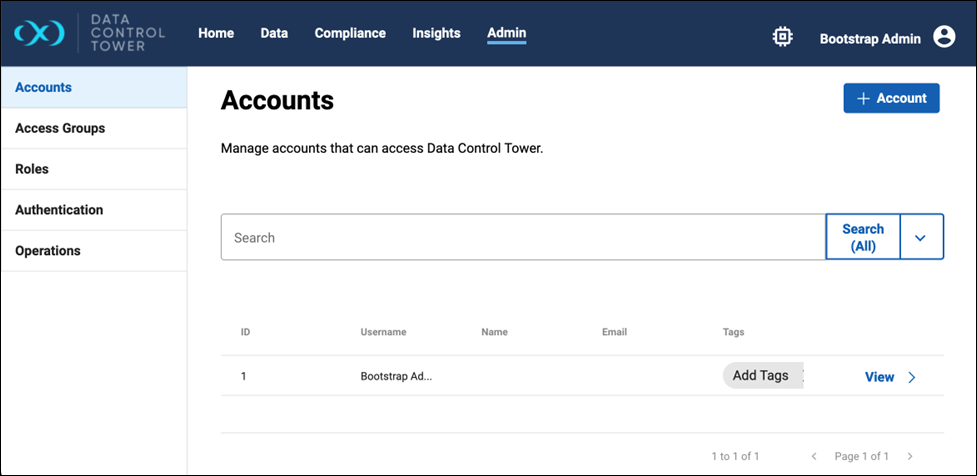Open Roles in the sidebar
The height and width of the screenshot is (476, 977).
pos(32,170)
